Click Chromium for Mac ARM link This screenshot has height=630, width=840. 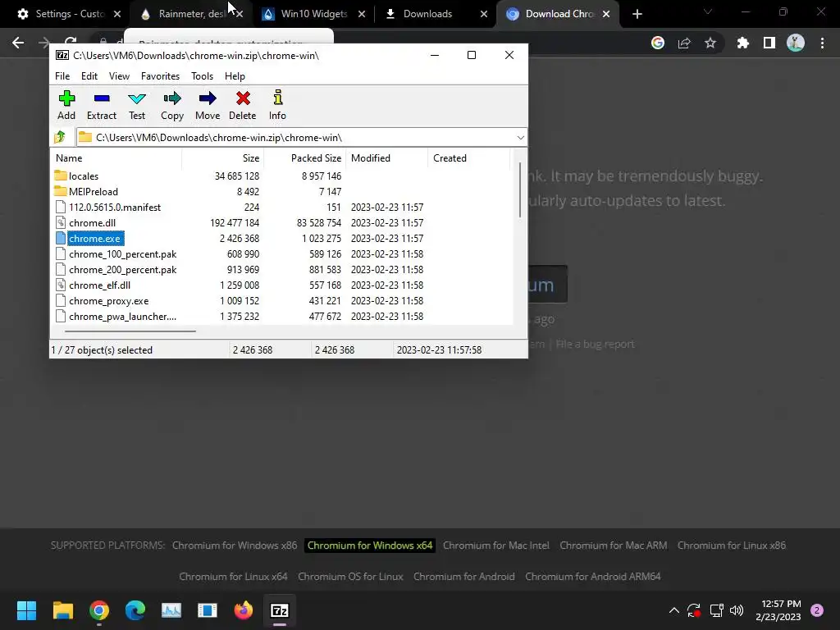pyautogui.click(x=614, y=546)
